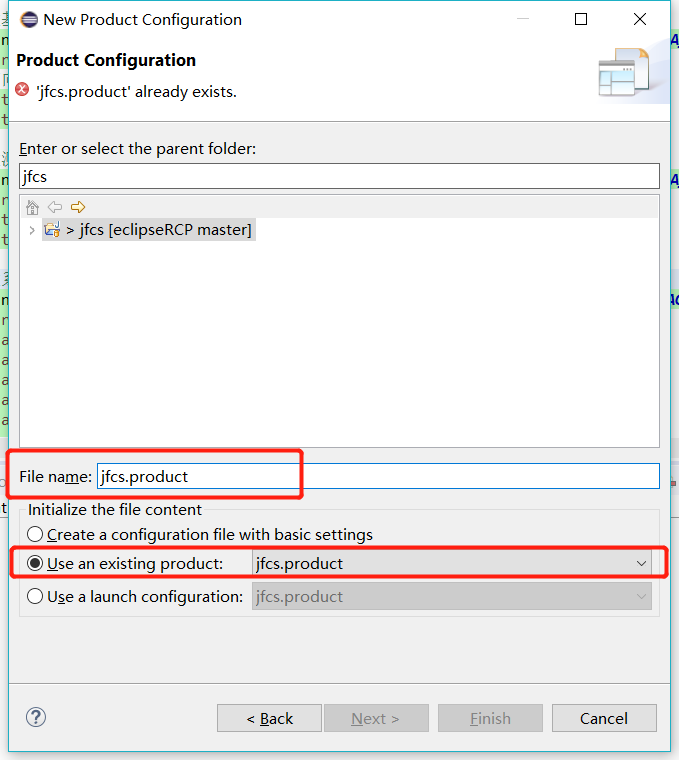Click the red error icon beside message
Image resolution: width=679 pixels, height=760 pixels.
[22, 89]
